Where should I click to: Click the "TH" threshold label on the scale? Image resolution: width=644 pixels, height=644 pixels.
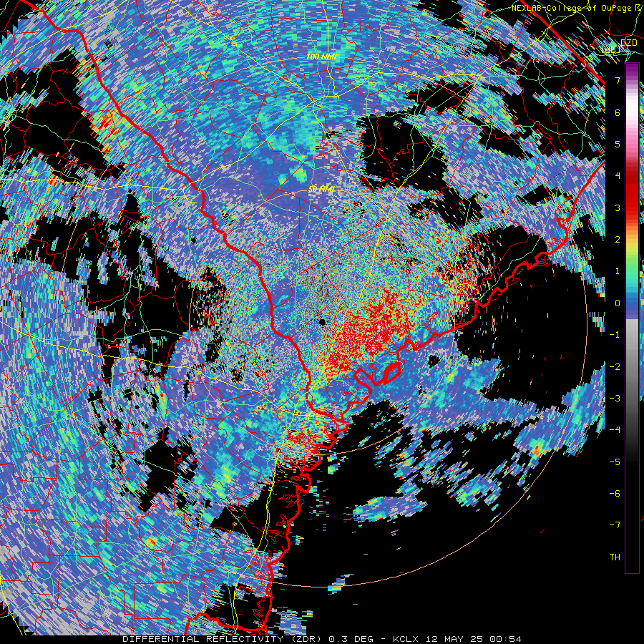coord(615,557)
